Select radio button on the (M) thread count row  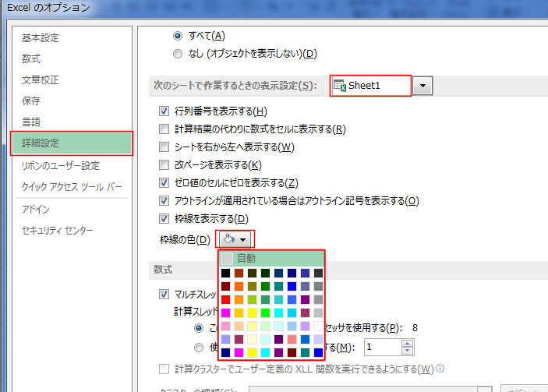tap(199, 348)
